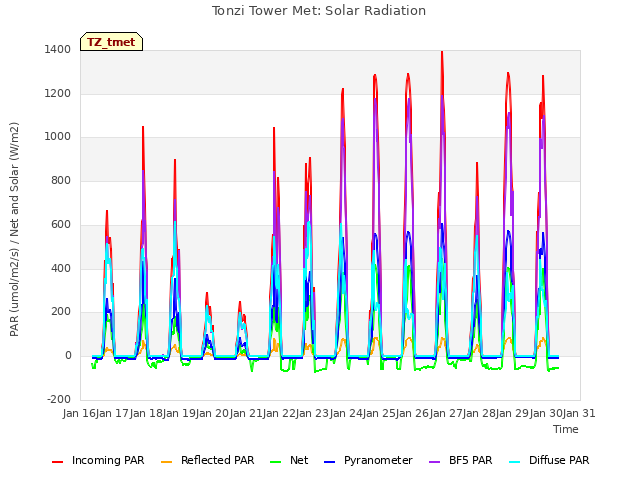Click the 1200 y-axis tick value
The width and height of the screenshot is (640, 480).
click(58, 93)
